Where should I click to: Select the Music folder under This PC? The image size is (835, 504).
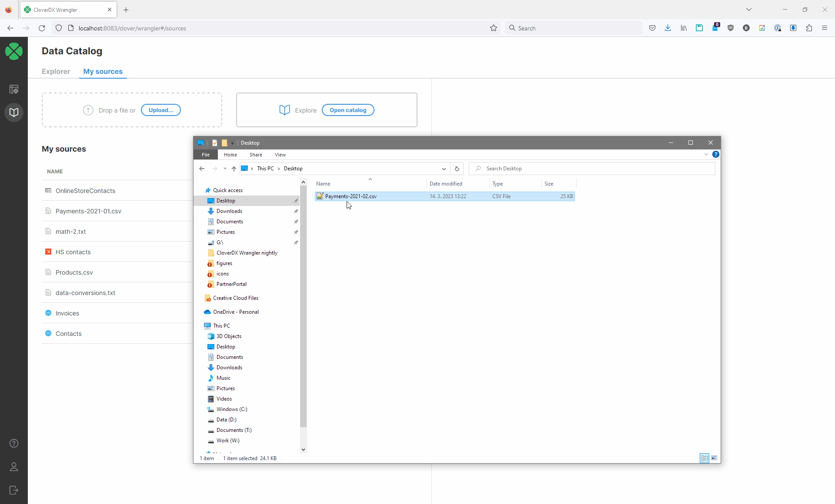click(x=223, y=378)
